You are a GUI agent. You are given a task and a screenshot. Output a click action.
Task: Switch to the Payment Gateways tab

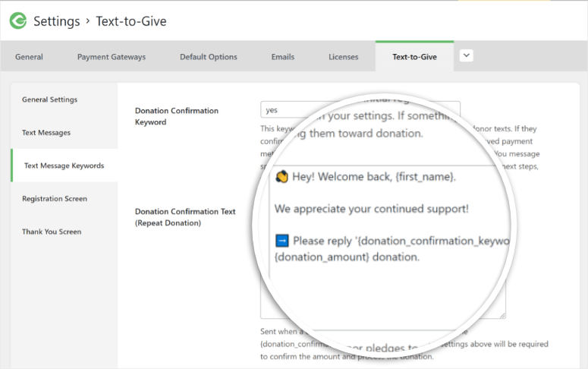pyautogui.click(x=112, y=57)
